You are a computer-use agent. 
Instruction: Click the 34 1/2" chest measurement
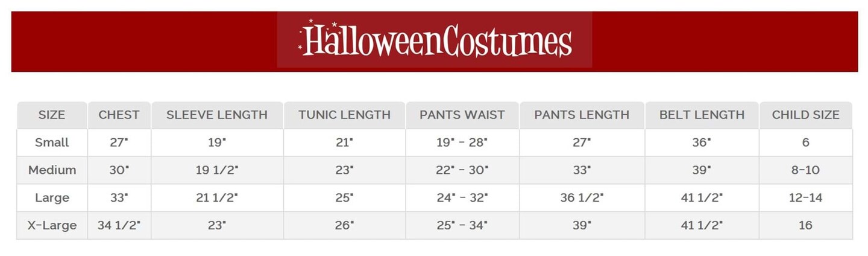(119, 225)
